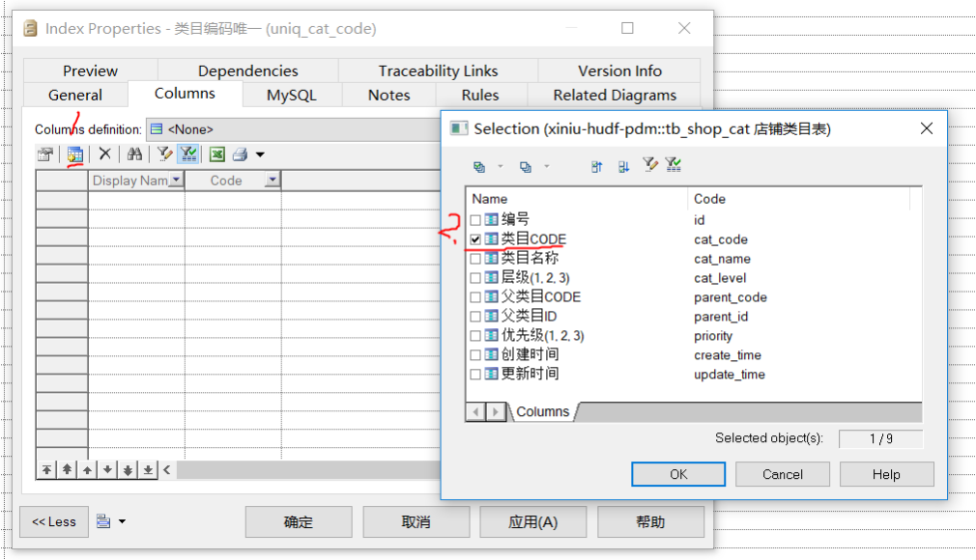This screenshot has height=560, width=976.
Task: Open the Display Name column filter dropdown
Action: click(x=176, y=180)
